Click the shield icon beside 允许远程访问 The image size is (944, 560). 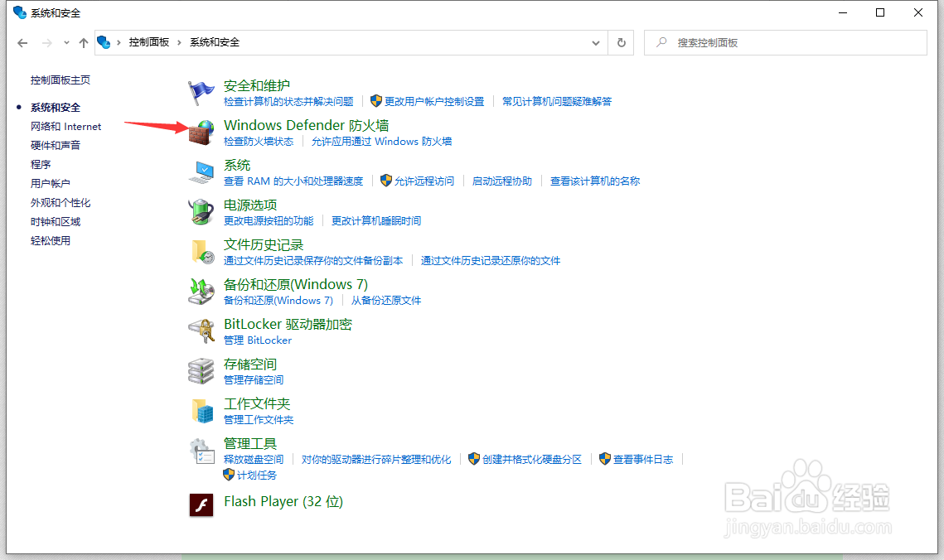click(x=386, y=181)
